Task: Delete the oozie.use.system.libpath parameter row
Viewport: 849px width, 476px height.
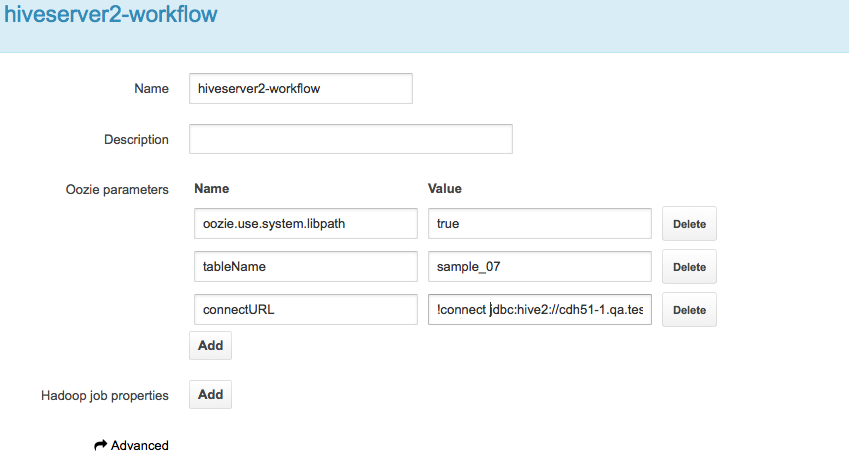Action: [689, 224]
